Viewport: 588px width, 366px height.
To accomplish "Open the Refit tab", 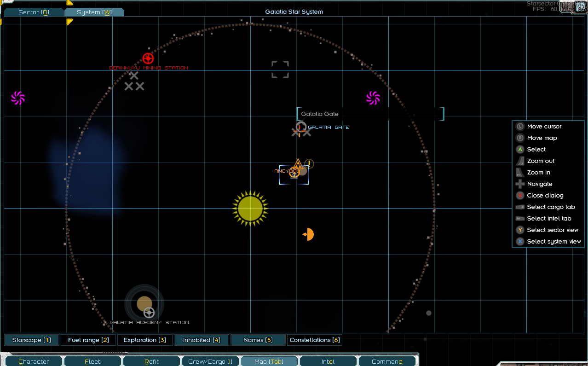I will tap(151, 361).
